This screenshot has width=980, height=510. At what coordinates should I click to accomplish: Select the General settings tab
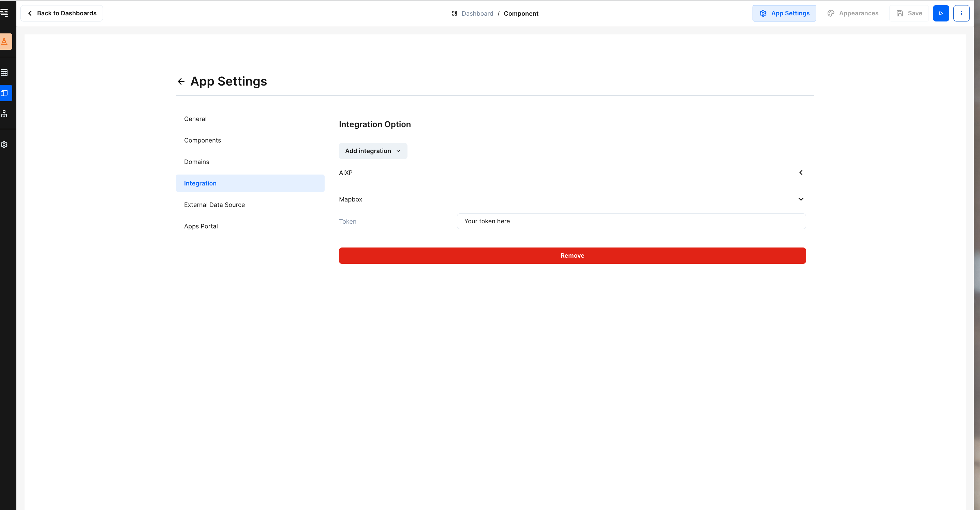pyautogui.click(x=195, y=119)
